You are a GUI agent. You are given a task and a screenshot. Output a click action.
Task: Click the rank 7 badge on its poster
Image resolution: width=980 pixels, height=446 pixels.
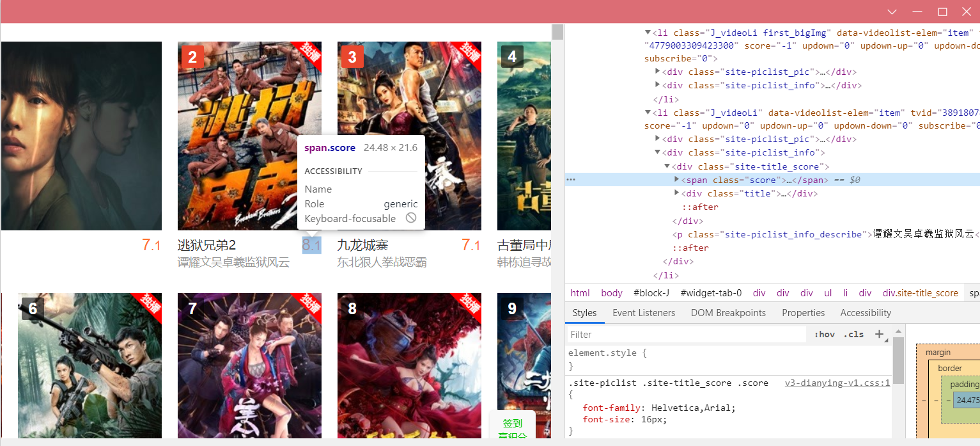192,308
